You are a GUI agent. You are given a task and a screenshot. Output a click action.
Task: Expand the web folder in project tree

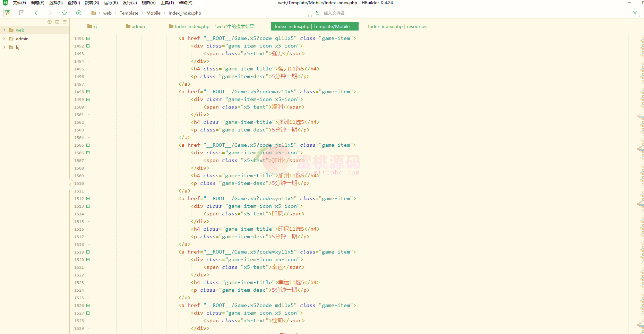[4, 30]
